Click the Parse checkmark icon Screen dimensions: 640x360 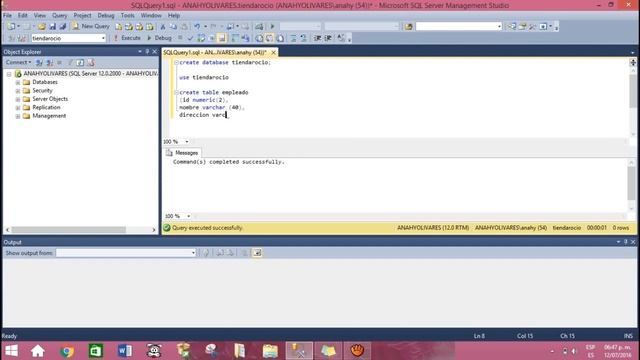point(190,38)
